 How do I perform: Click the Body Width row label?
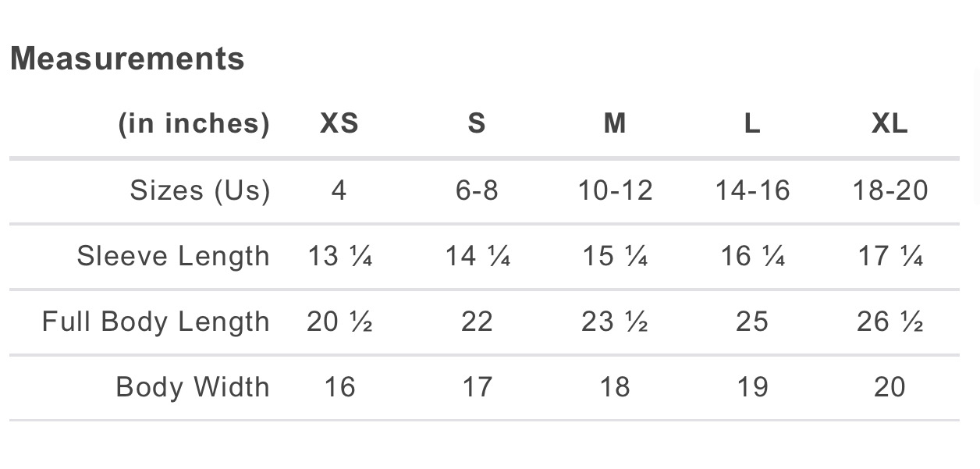coord(193,387)
